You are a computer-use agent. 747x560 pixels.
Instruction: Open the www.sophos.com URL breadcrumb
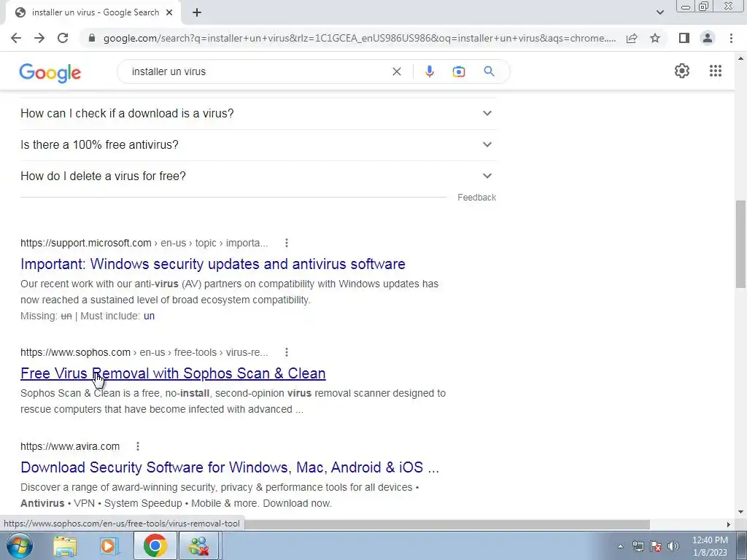point(144,352)
